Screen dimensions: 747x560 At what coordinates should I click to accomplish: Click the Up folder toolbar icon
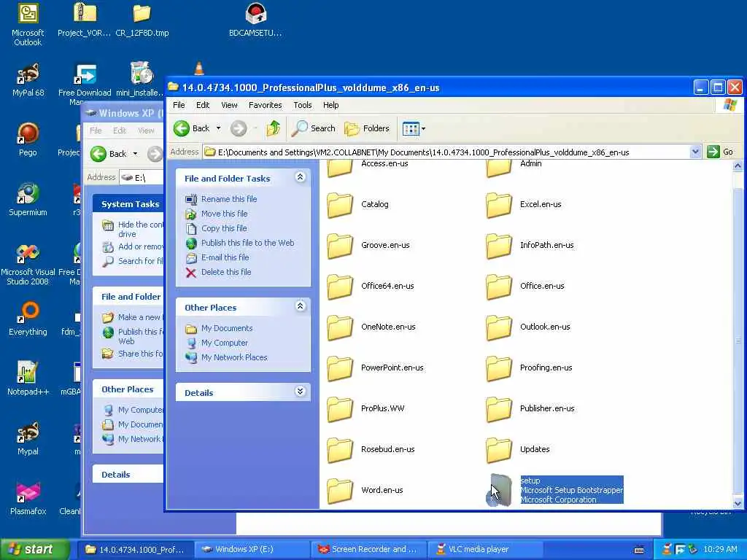(274, 128)
